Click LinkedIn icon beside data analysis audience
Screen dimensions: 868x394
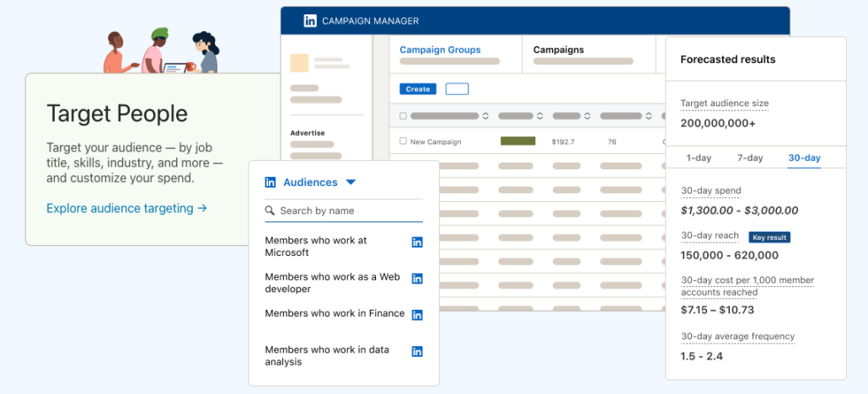416,352
